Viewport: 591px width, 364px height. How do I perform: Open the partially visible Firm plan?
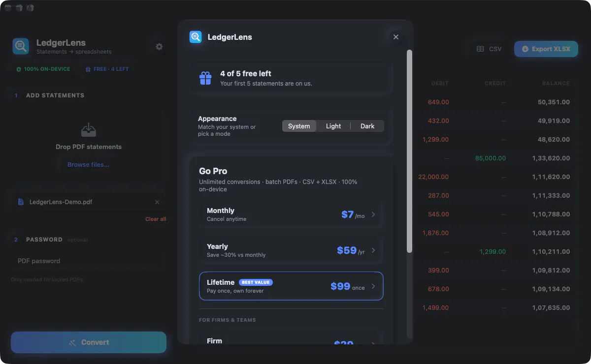(291, 338)
